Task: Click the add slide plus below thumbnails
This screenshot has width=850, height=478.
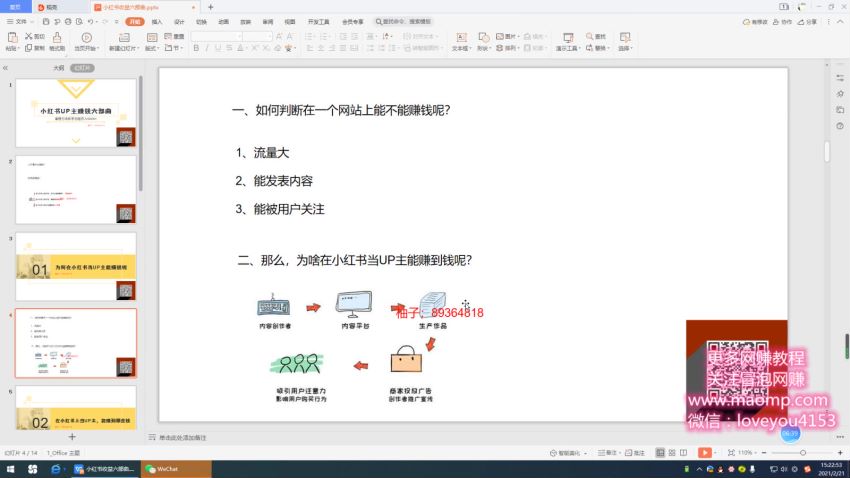Action: [x=72, y=436]
